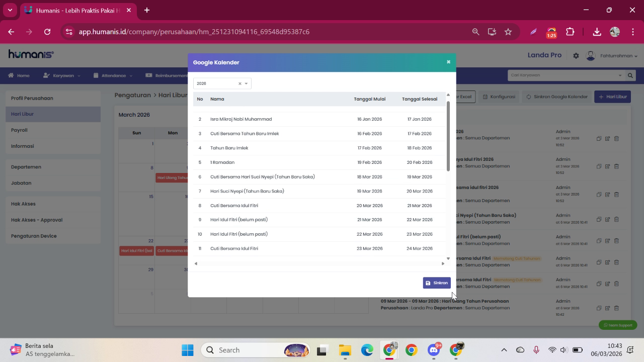Open Discord from the taskbar
This screenshot has width=644, height=362.
[x=434, y=350]
